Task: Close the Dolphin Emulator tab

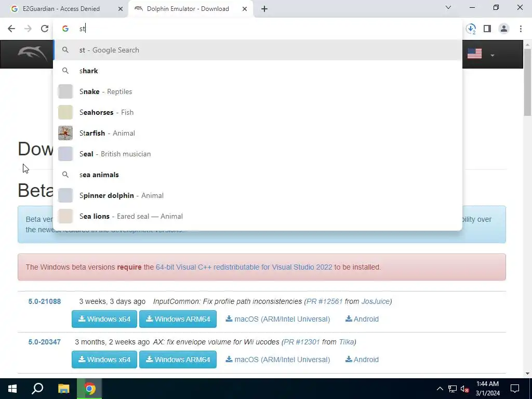Action: pyautogui.click(x=245, y=9)
